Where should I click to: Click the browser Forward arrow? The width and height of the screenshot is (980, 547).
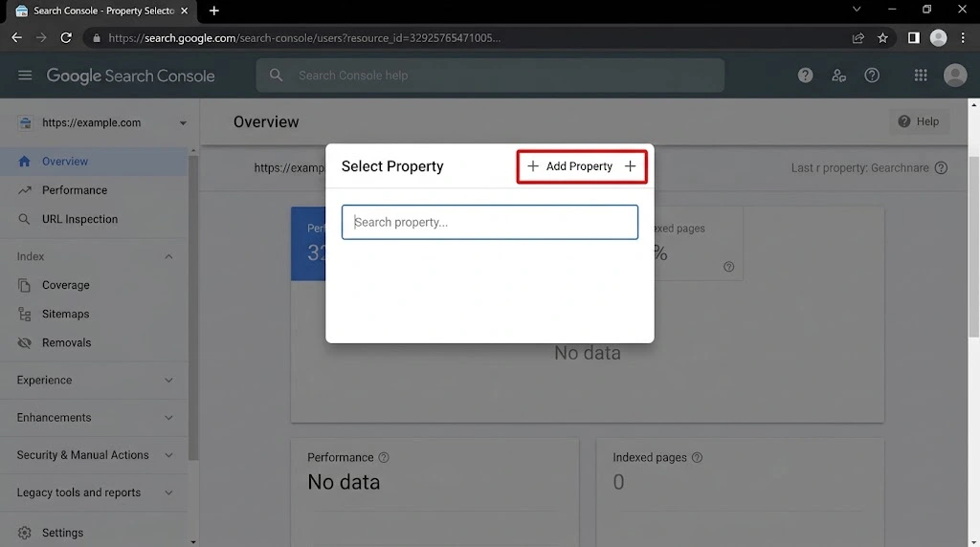tap(41, 38)
